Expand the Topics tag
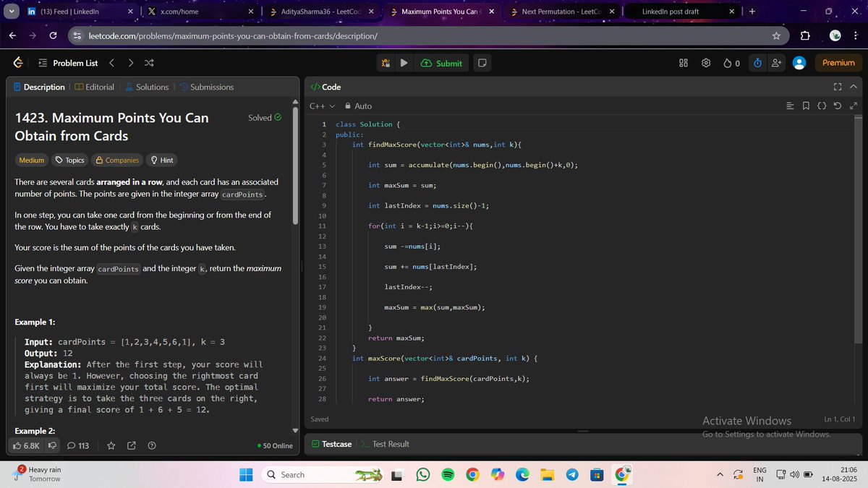 click(x=70, y=160)
